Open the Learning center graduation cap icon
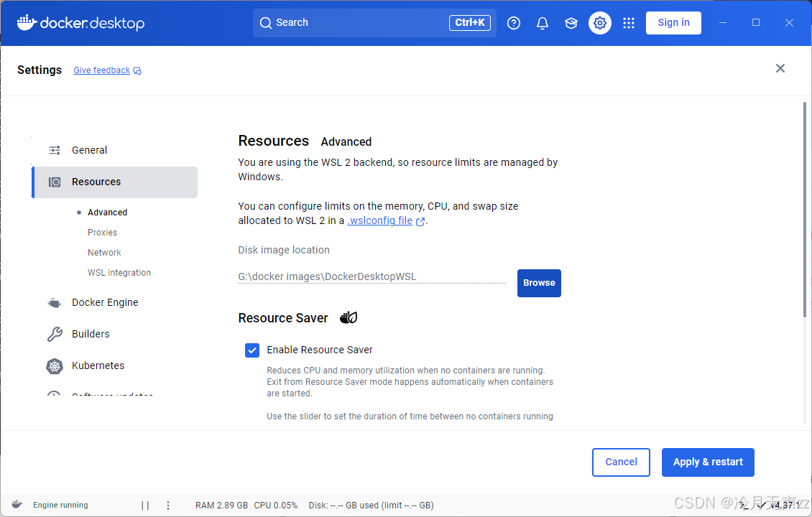The image size is (812, 517). coord(571,23)
